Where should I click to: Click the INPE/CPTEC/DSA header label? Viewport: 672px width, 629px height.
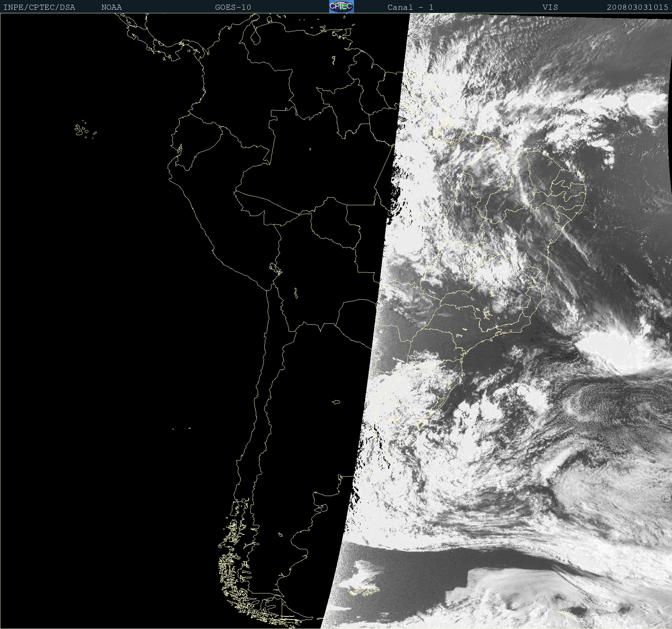39,7
